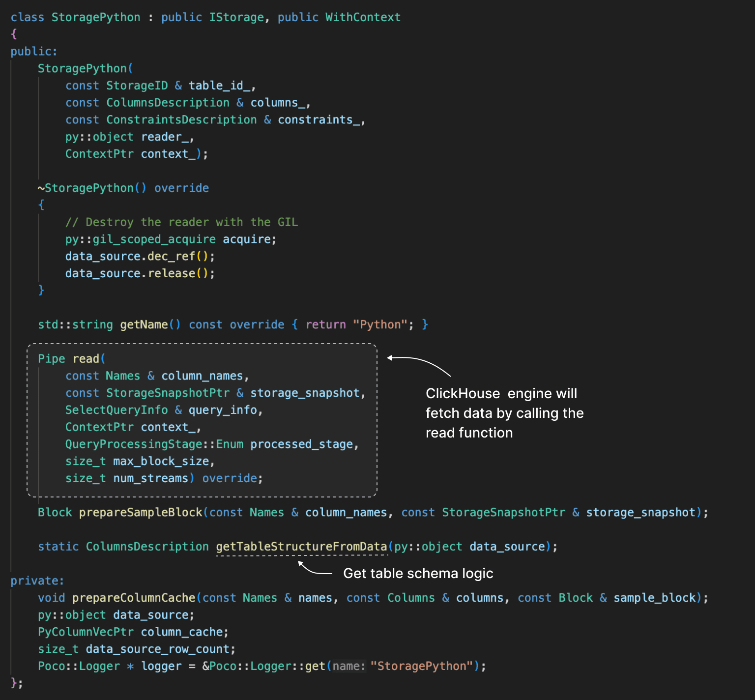Screen dimensions: 755x700
Task: Click the getTableStructureFromData function name
Action: pyautogui.click(x=301, y=547)
